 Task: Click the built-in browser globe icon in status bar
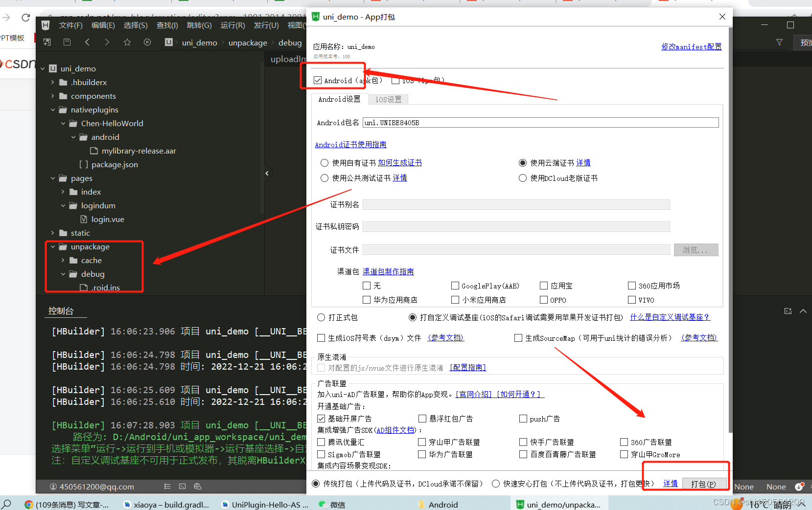pos(198,486)
